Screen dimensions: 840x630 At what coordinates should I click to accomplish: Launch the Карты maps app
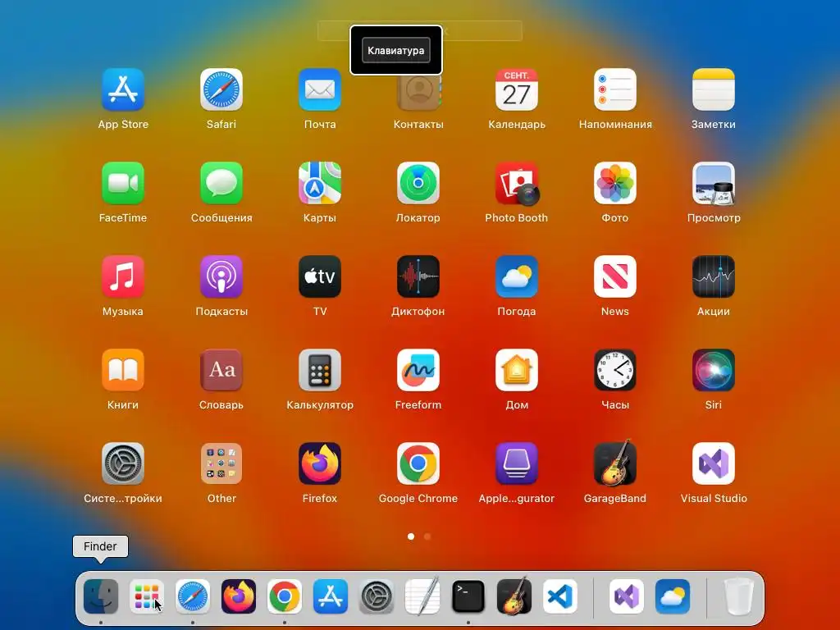[x=320, y=183]
